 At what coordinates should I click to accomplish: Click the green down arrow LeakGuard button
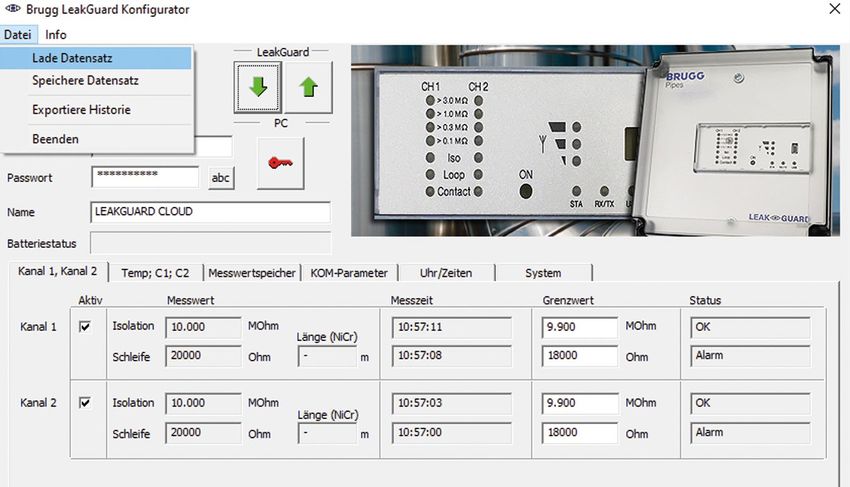pyautogui.click(x=257, y=87)
